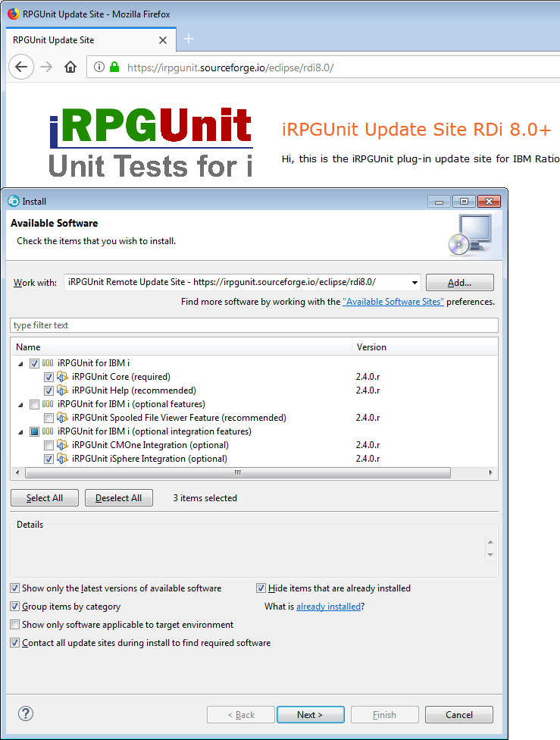The image size is (560, 740).
Task: Uncheck iRPGUnit Core (required)
Action: 48,377
